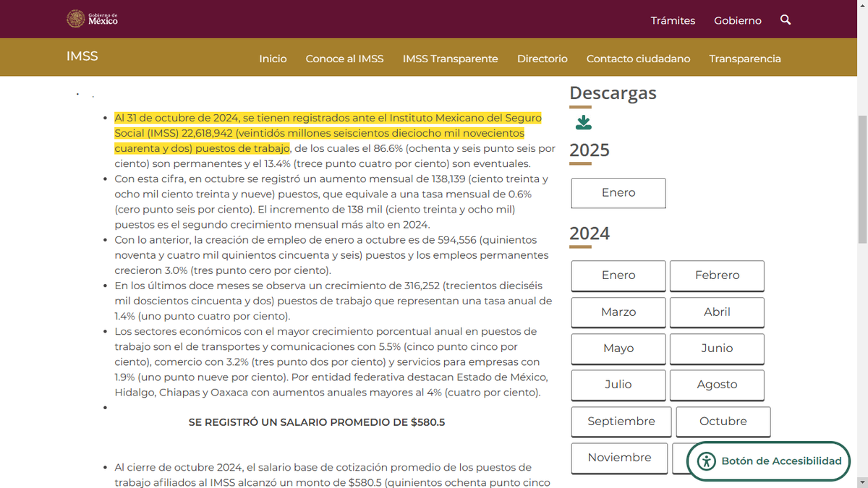This screenshot has height=488, width=868.
Task: Select the Agosto 2024 button
Action: click(717, 385)
